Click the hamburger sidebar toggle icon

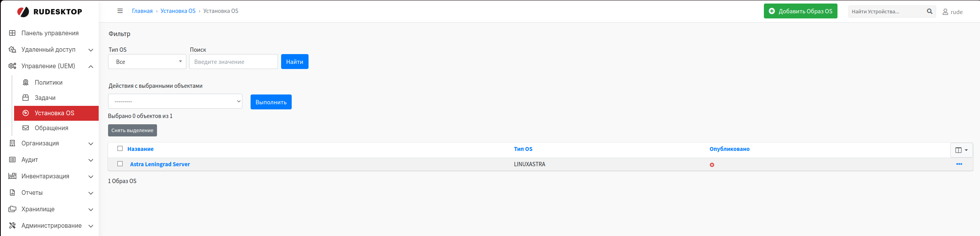pyautogui.click(x=120, y=11)
